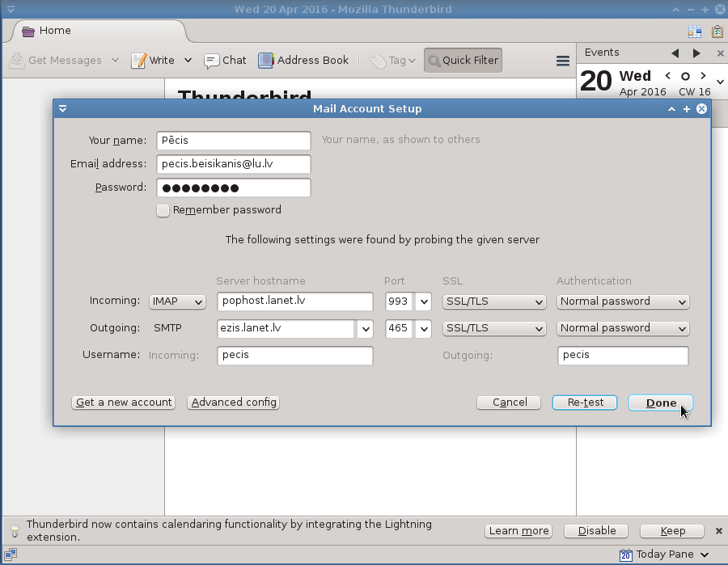Screen dimensions: 728x565
Task: Open the Tasks tab icon
Action: (717, 31)
